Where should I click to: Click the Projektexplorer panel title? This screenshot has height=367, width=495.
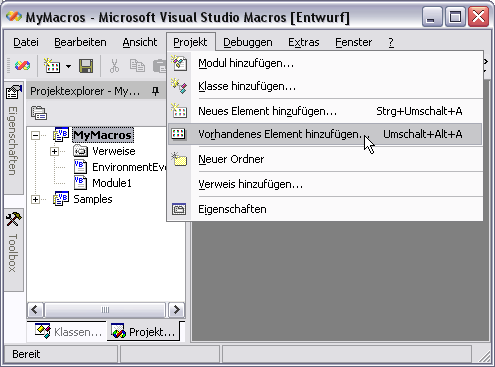coord(85,91)
